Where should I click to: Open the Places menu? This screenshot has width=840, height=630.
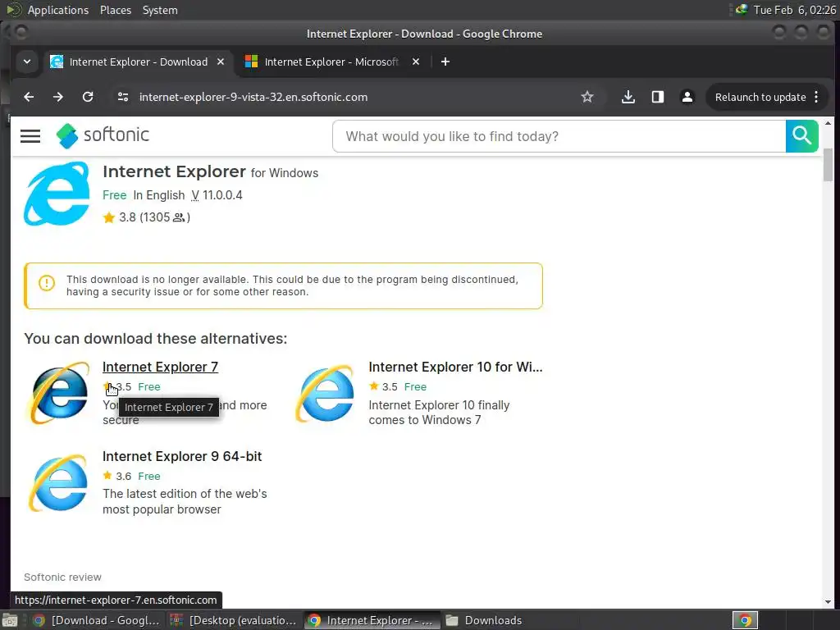point(116,10)
